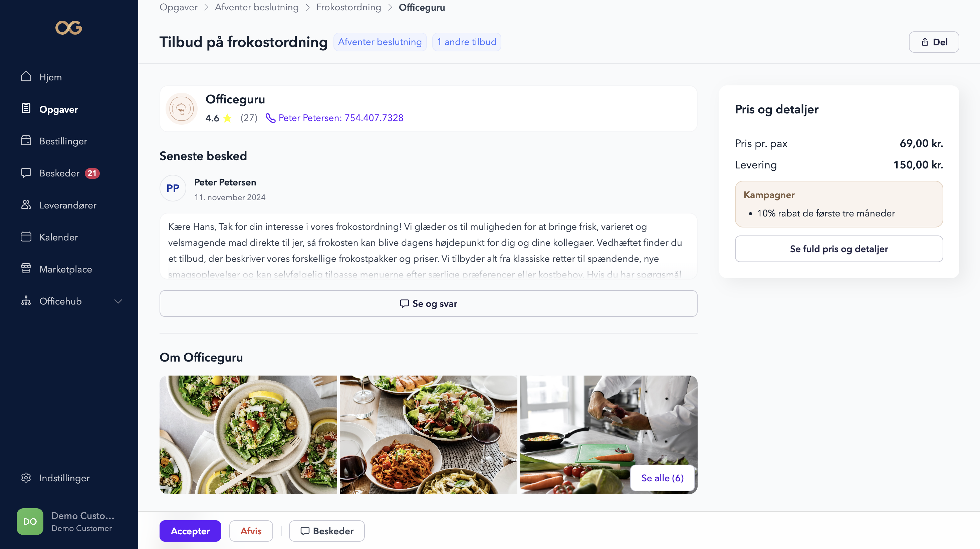Click the PP sender avatar

click(x=173, y=188)
